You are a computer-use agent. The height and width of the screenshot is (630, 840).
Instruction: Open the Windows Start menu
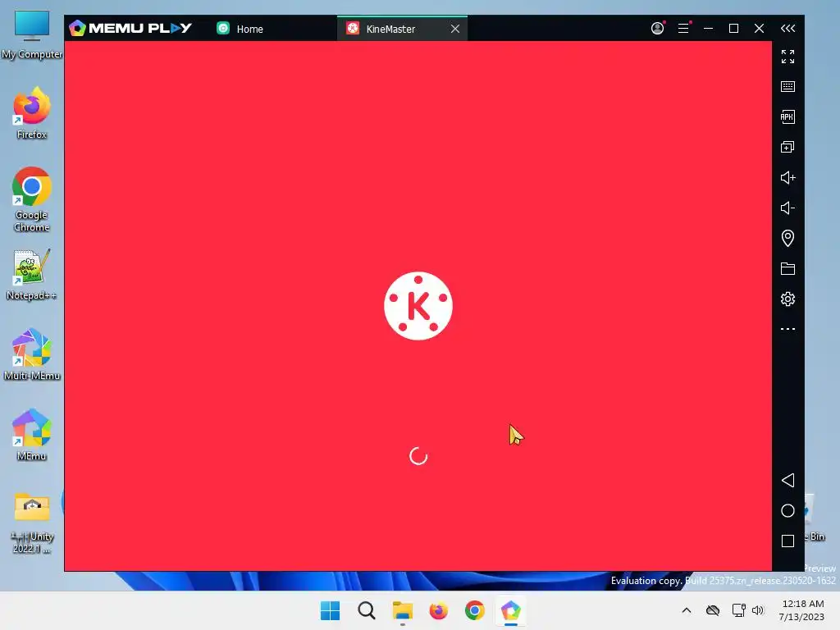[330, 610]
